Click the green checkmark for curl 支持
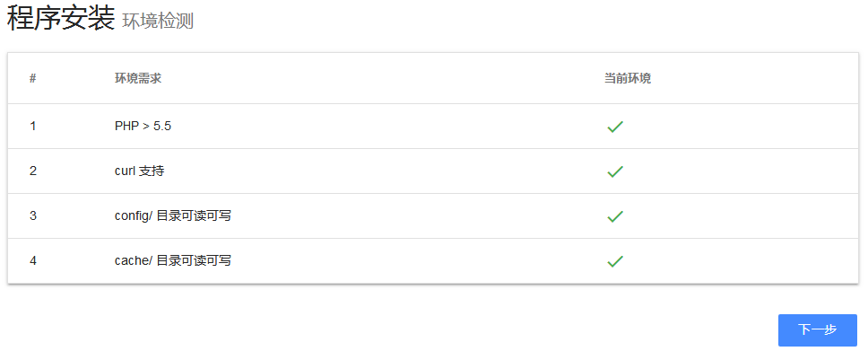868x360 pixels. [615, 171]
